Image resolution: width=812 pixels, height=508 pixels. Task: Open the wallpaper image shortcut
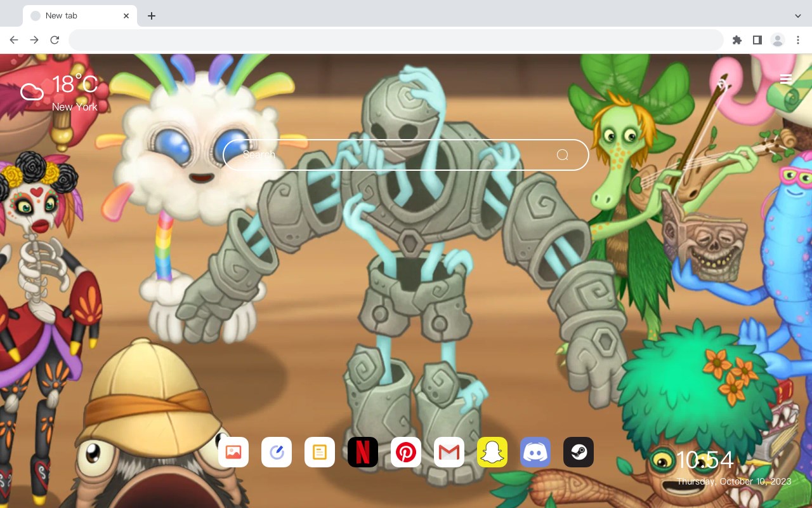(233, 452)
